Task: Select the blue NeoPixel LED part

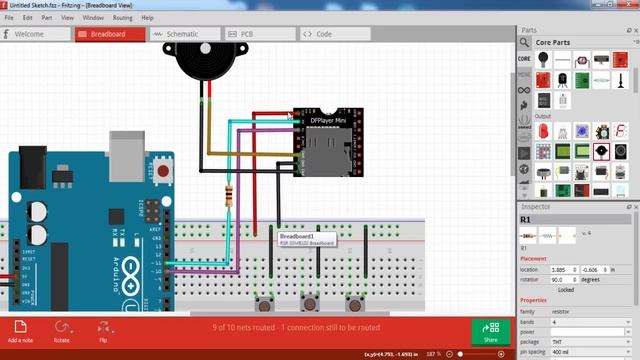Action: point(582,131)
